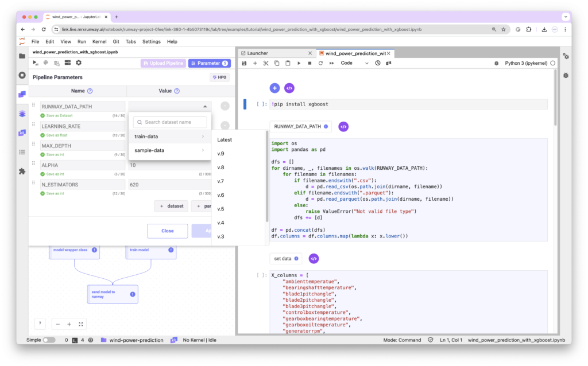Interrupt the kernel with the stop icon
The width and height of the screenshot is (588, 366).
tap(310, 63)
